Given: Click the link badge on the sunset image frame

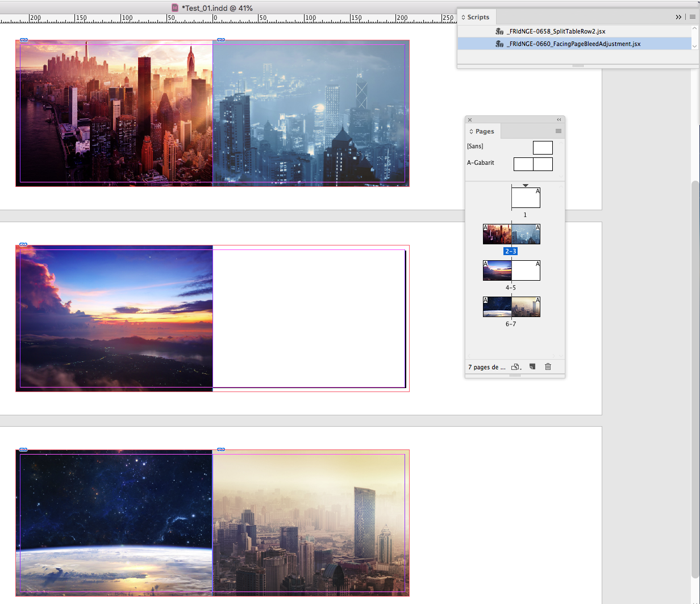Looking at the screenshot, I should pos(23,244).
